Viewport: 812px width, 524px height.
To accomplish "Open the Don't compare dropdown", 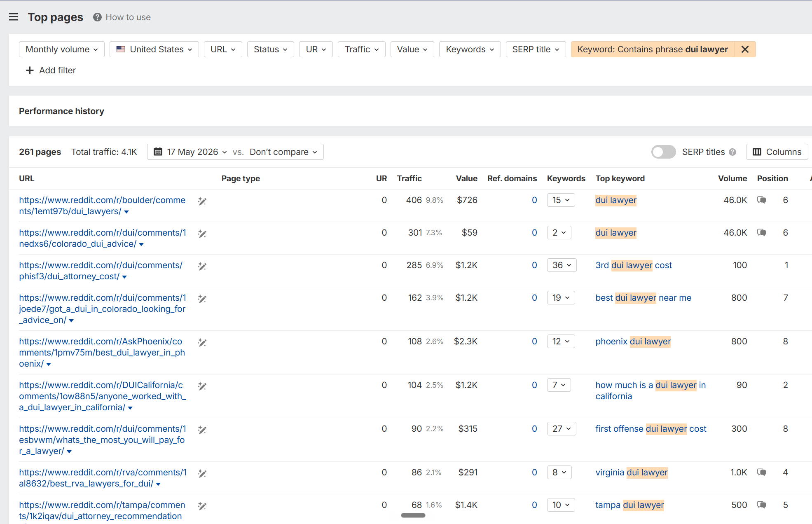I will point(283,152).
